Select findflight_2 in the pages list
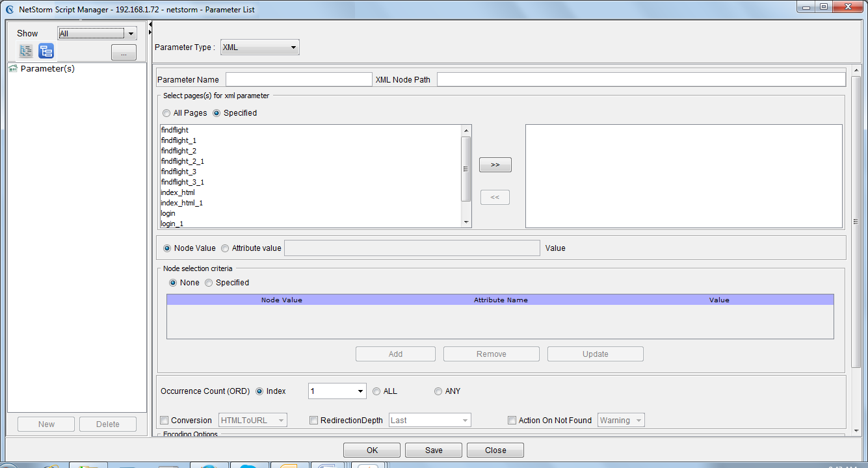Image resolution: width=868 pixels, height=468 pixels. coord(179,151)
